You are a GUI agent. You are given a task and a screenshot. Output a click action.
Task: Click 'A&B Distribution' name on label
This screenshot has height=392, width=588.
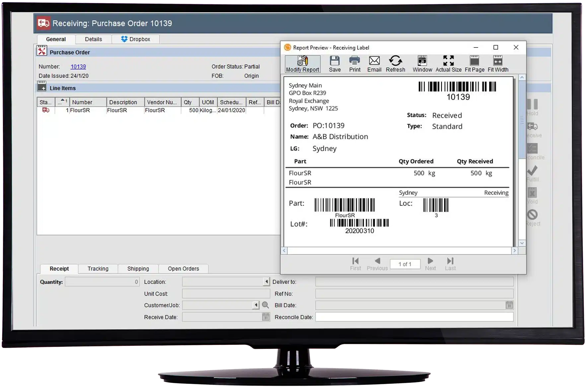(x=340, y=136)
